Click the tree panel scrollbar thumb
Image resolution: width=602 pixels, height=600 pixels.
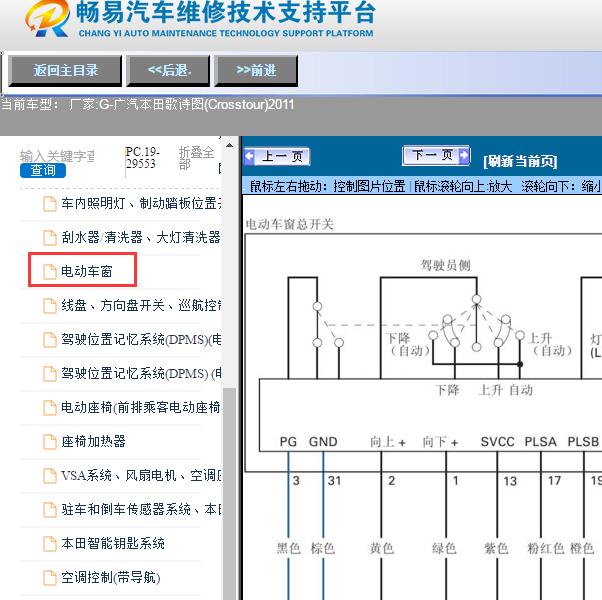click(230, 493)
